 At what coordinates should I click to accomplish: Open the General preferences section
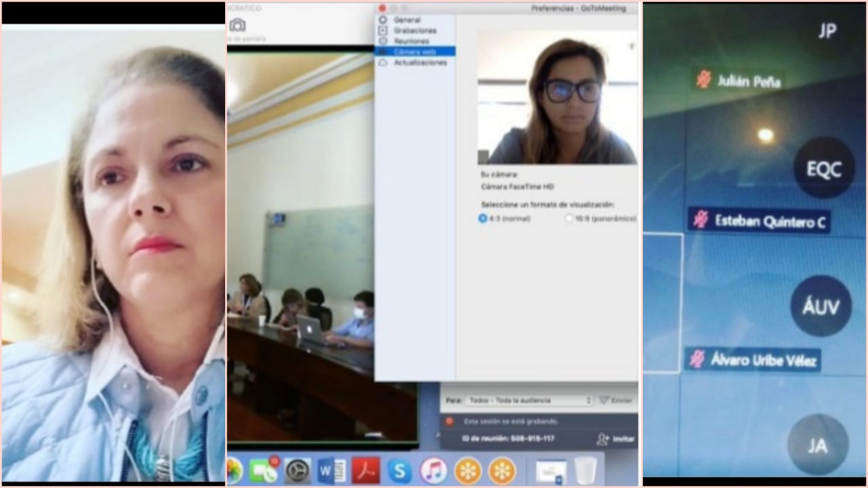pos(407,20)
